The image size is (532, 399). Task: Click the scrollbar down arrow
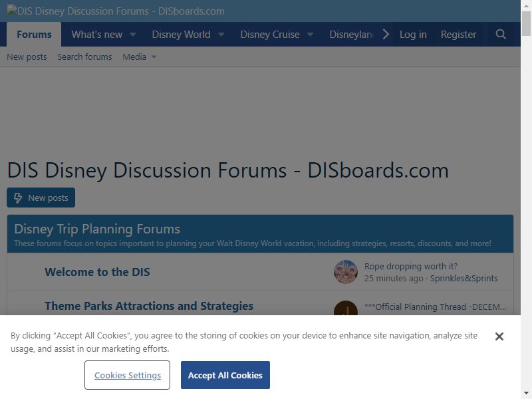(526, 394)
